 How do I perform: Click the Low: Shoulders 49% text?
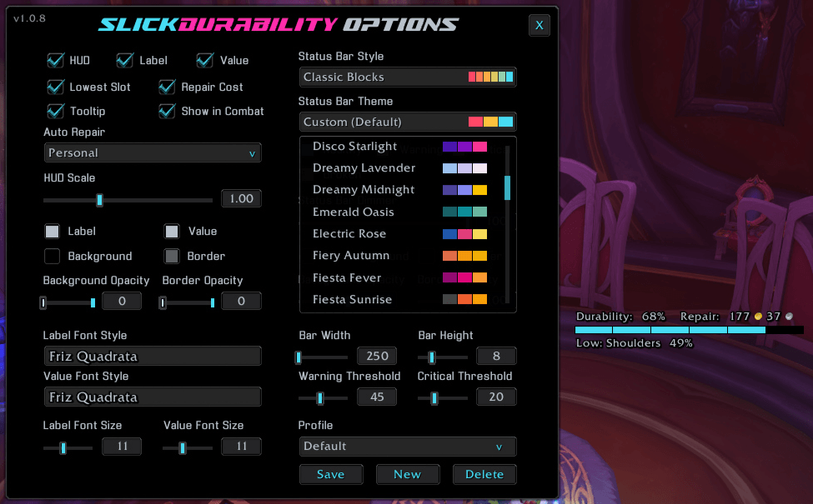click(634, 343)
